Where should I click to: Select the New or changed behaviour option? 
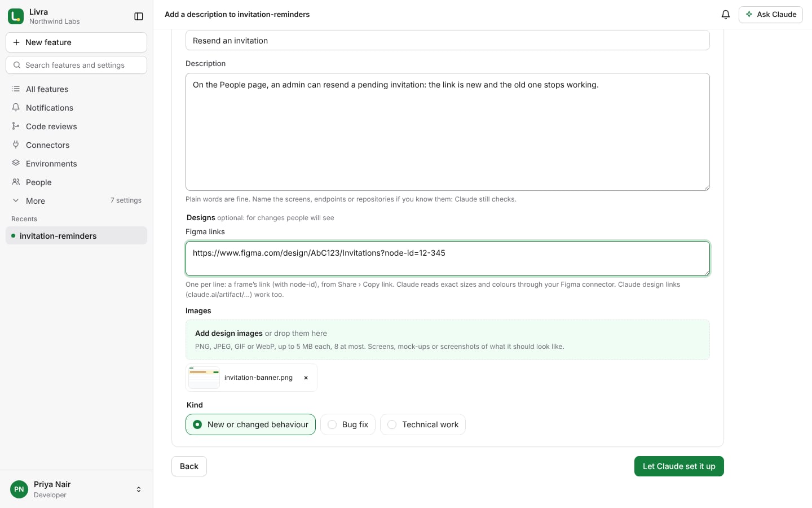(250, 424)
